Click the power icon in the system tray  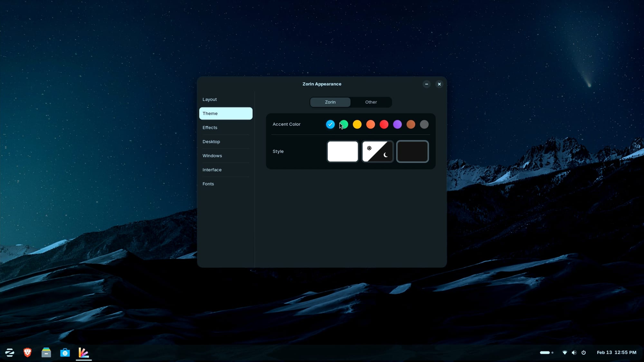(x=584, y=352)
